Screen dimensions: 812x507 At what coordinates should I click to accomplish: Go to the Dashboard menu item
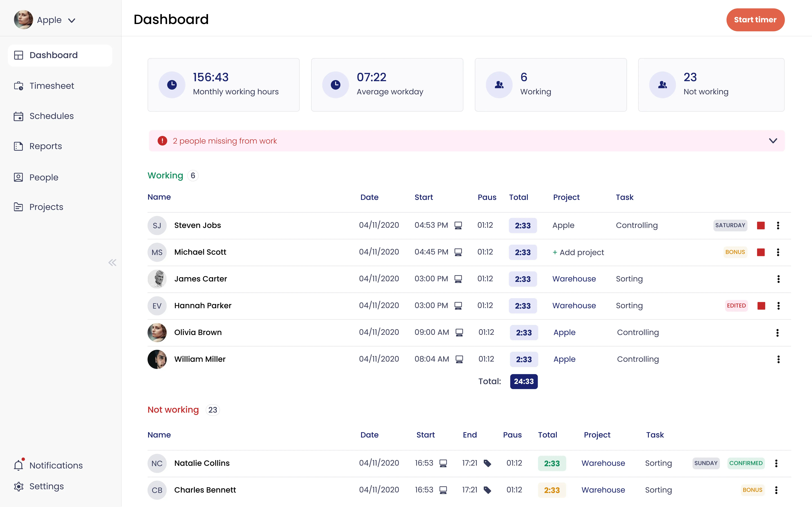tap(60, 55)
